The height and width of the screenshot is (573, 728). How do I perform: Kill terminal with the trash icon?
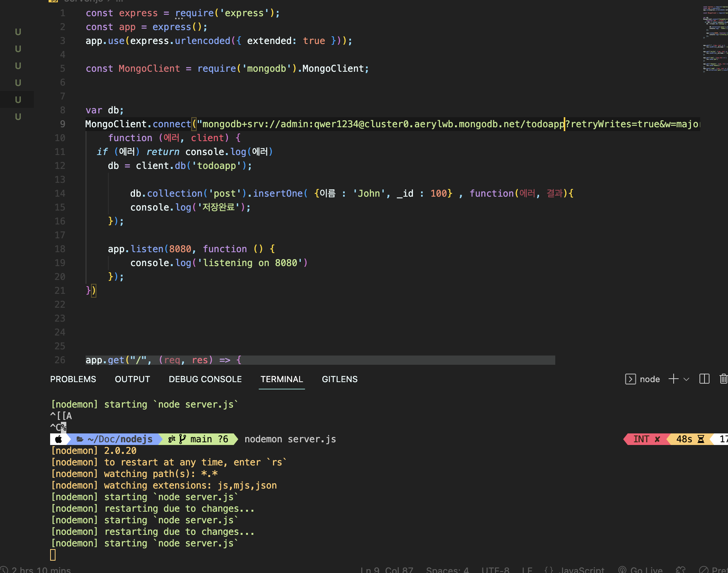[723, 379]
